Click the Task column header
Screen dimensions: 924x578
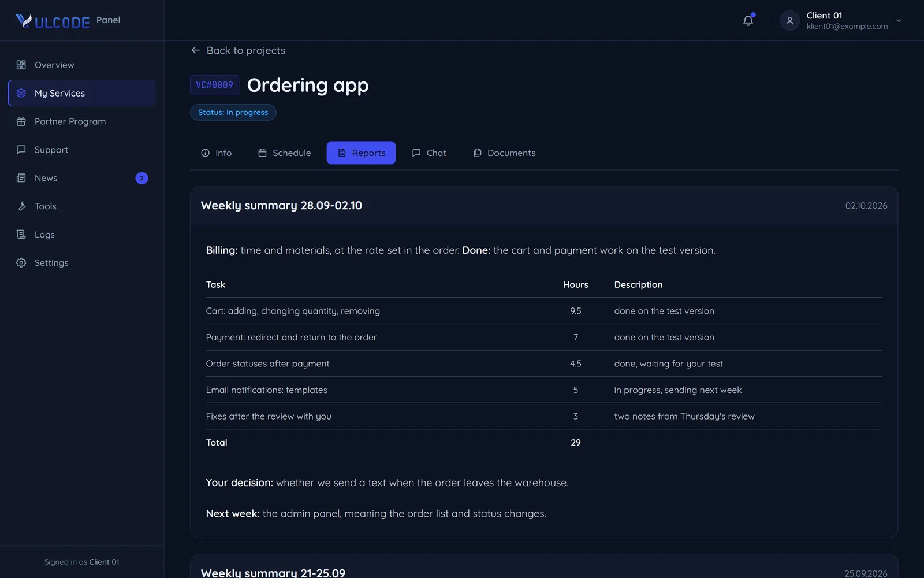(215, 284)
